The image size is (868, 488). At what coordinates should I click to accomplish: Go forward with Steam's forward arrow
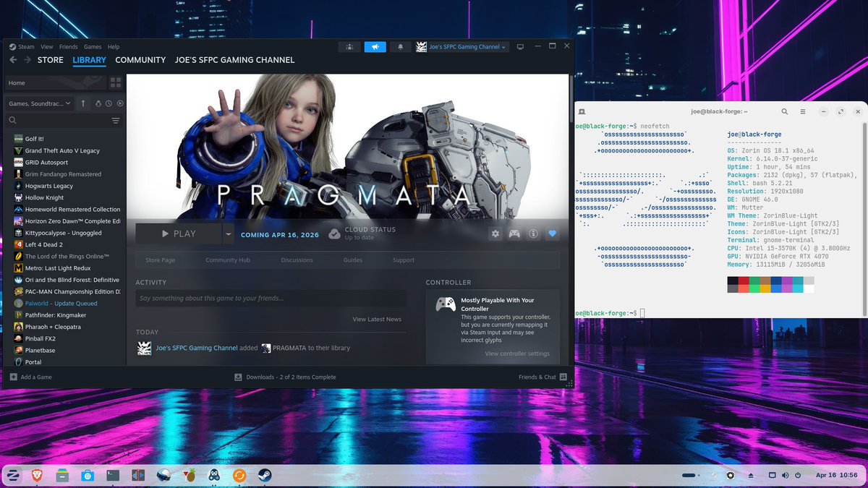coord(27,60)
